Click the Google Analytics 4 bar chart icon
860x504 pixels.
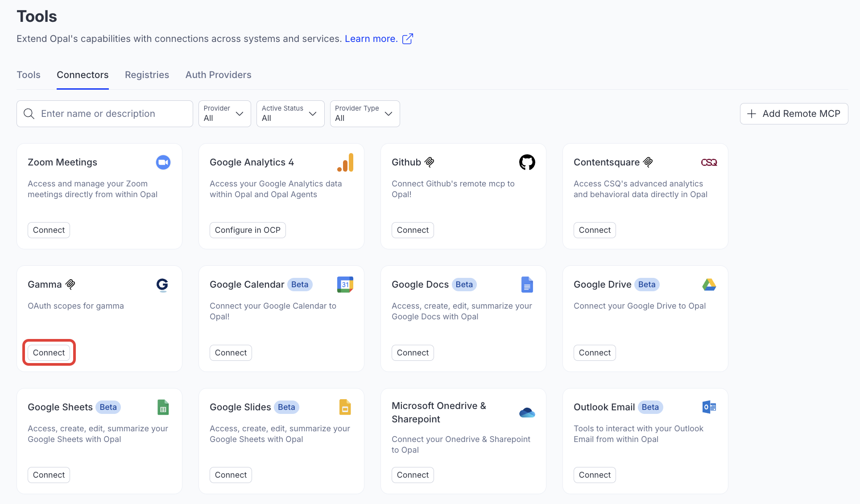pyautogui.click(x=345, y=162)
